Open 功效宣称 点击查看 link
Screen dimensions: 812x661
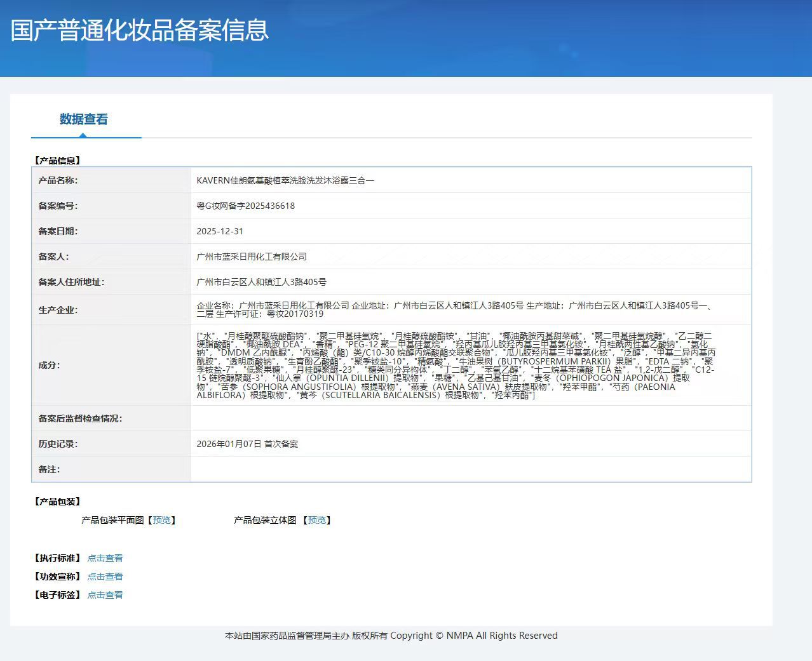click(x=105, y=577)
